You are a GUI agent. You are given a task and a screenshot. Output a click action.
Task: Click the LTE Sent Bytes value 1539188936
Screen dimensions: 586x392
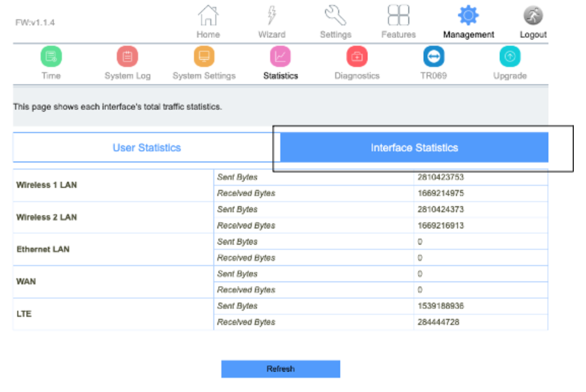click(x=440, y=306)
